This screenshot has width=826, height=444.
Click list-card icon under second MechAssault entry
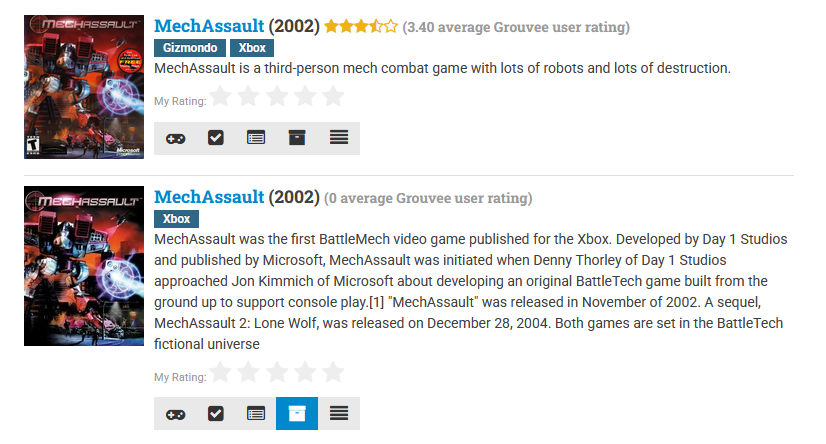[x=257, y=413]
